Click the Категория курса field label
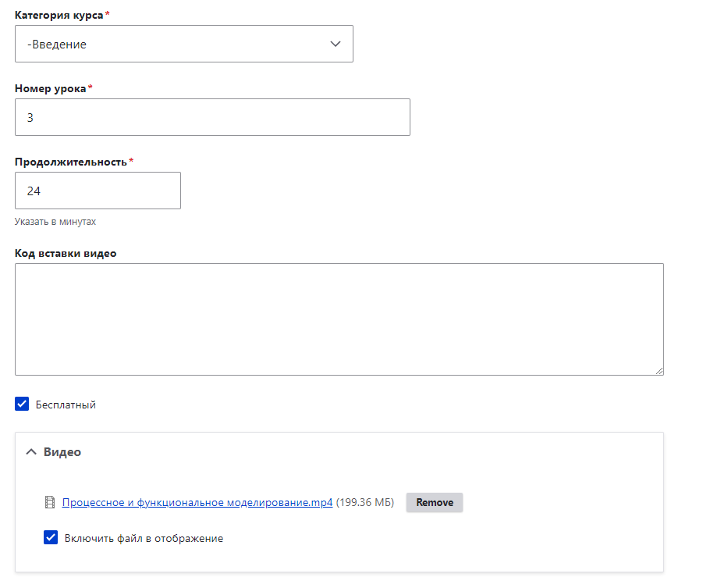 click(59, 15)
